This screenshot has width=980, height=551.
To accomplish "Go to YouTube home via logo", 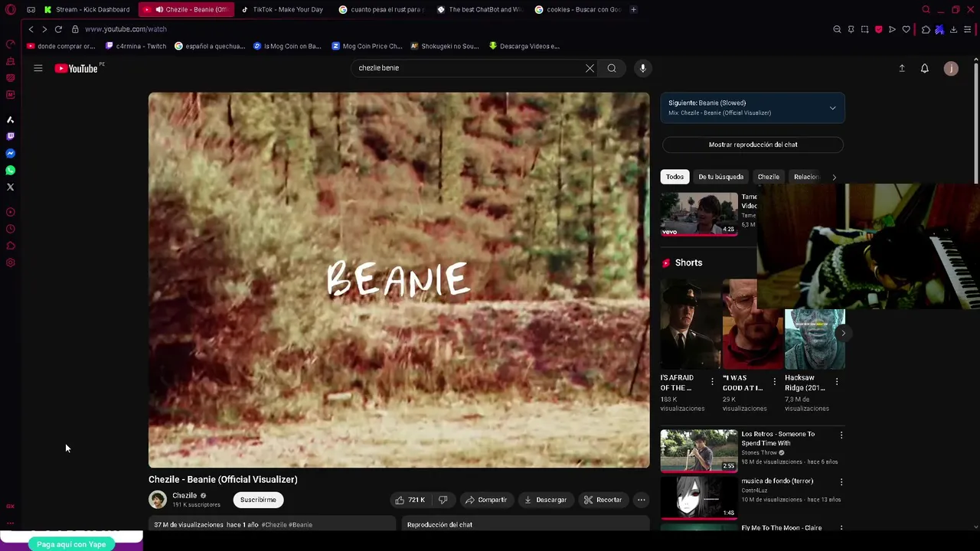I will (x=77, y=68).
